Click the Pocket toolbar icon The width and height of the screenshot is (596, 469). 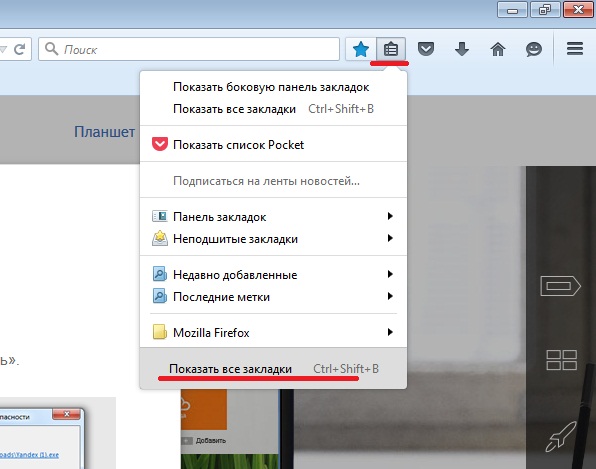click(x=426, y=49)
